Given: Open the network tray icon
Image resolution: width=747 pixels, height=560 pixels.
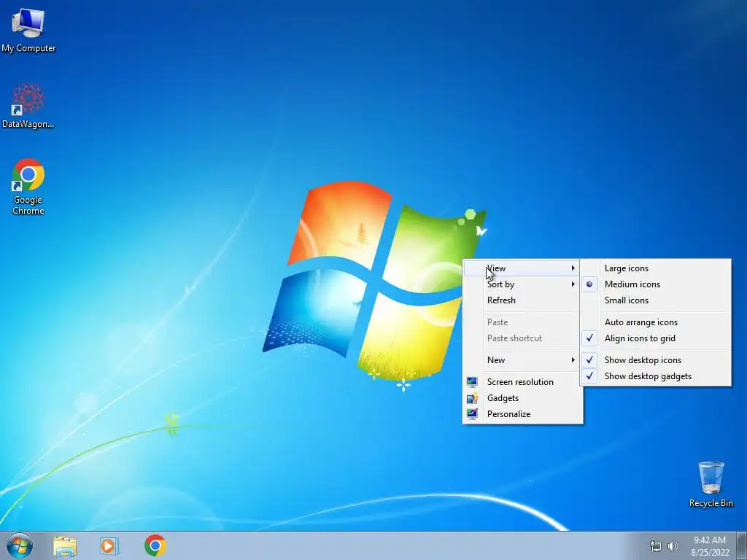Looking at the screenshot, I should point(656,546).
